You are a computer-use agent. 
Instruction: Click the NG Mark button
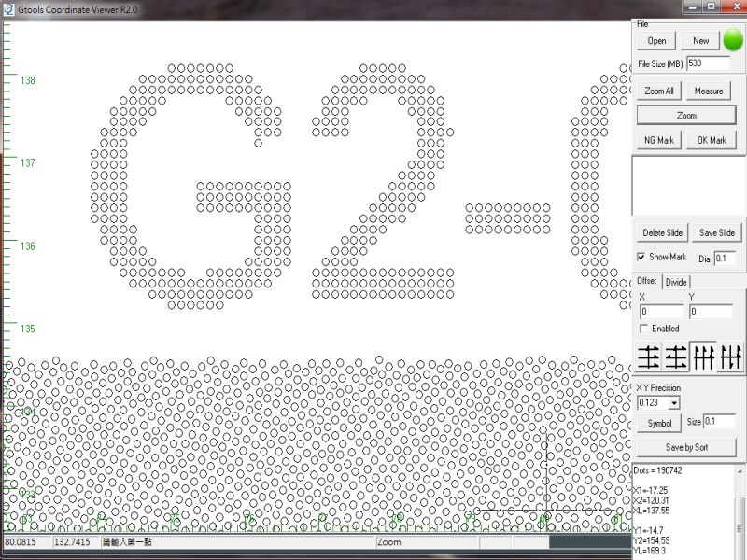659,140
